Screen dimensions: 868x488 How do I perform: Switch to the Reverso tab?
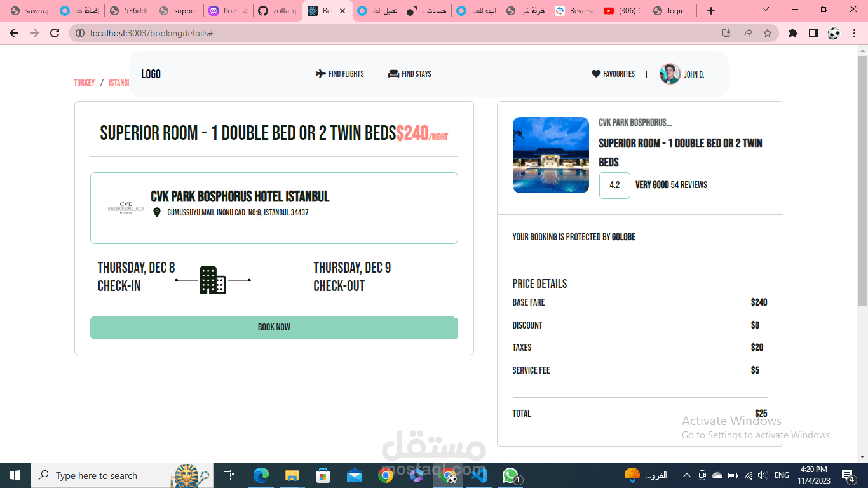tap(574, 11)
